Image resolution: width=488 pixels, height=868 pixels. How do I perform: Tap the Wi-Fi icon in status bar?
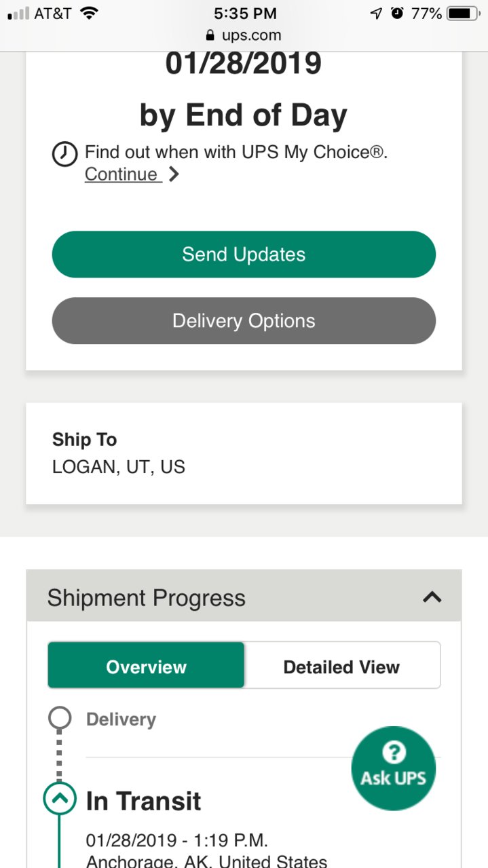(88, 13)
